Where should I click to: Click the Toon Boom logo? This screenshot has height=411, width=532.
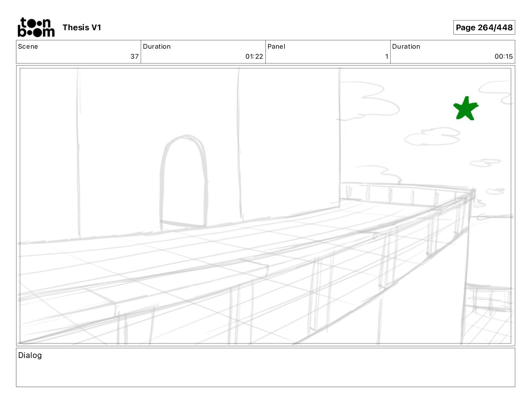36,27
